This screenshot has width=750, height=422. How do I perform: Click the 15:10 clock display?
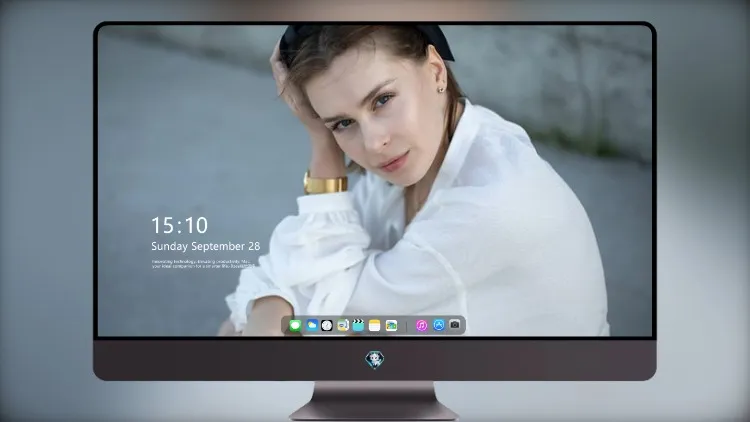pyautogui.click(x=179, y=225)
